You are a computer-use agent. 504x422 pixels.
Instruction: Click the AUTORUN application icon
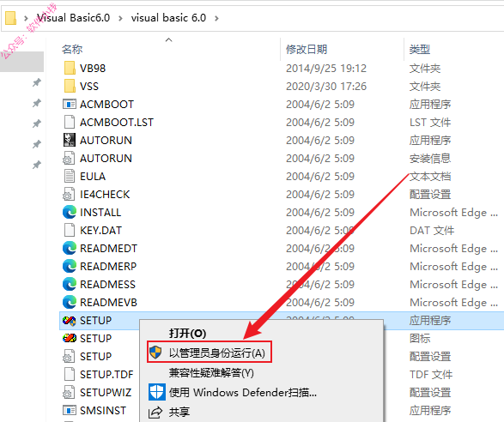coord(69,140)
